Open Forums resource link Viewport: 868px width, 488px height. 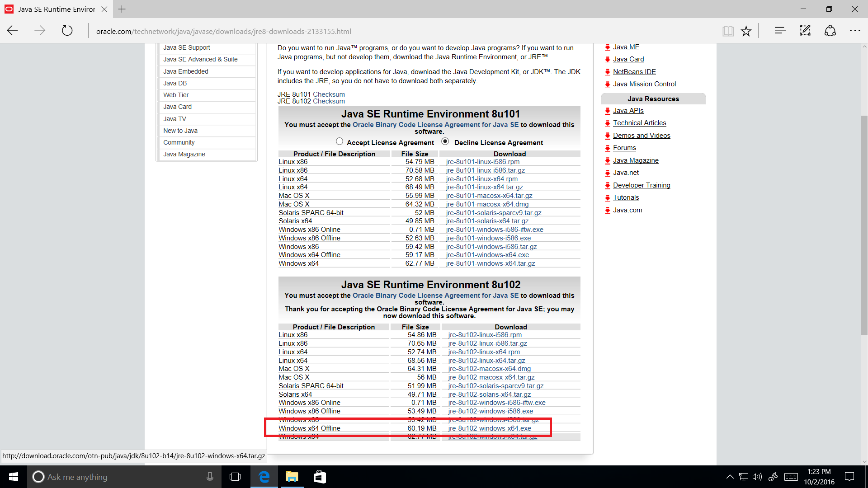click(624, 148)
